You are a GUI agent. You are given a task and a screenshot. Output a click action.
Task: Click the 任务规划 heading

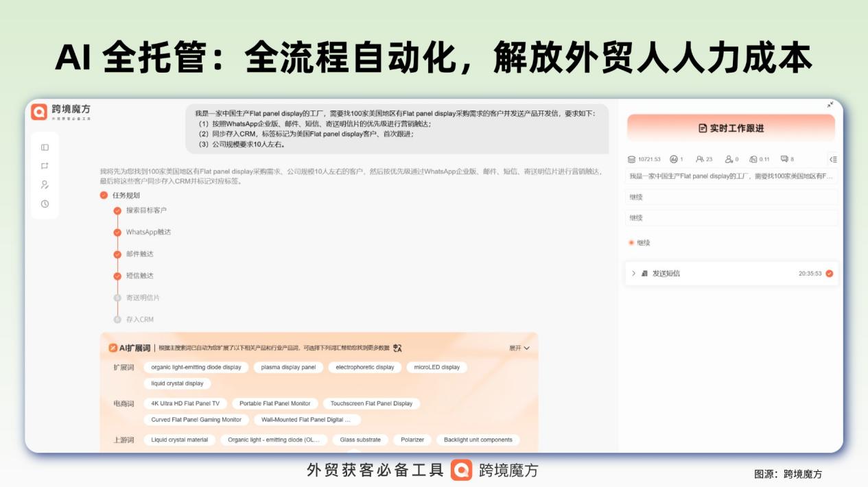(126, 195)
